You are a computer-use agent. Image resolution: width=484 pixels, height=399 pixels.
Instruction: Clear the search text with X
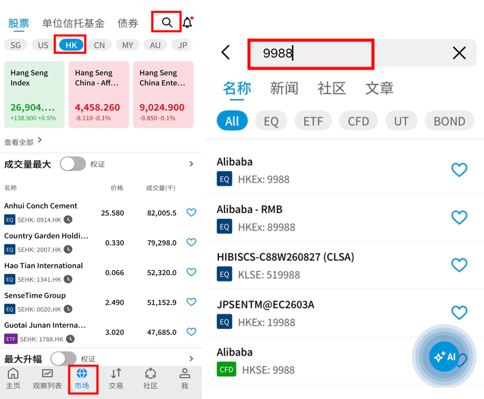click(x=459, y=53)
